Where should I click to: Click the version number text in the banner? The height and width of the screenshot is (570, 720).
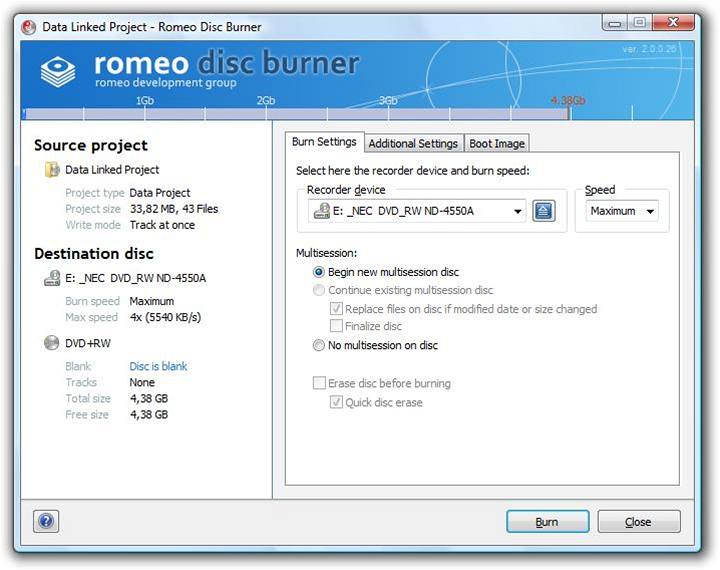coord(649,49)
